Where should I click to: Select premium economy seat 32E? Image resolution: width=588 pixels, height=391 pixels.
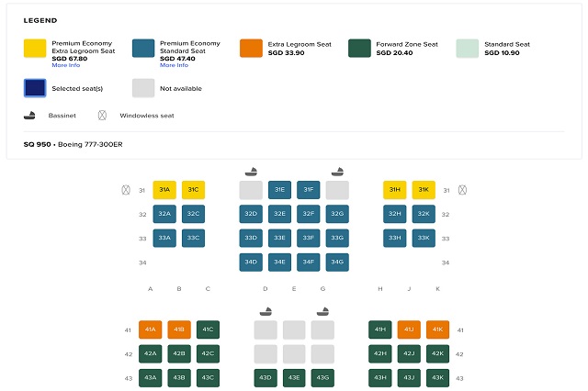tap(279, 214)
